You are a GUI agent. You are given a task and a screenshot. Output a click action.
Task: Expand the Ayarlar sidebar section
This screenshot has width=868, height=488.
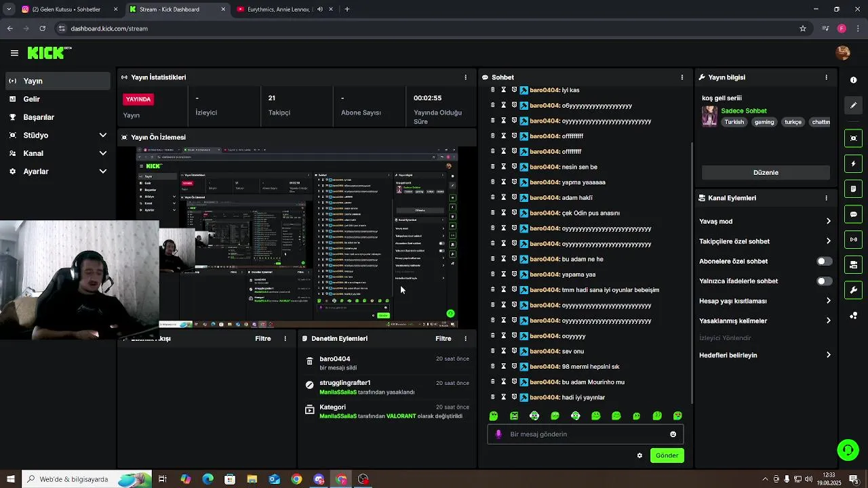[x=58, y=171]
